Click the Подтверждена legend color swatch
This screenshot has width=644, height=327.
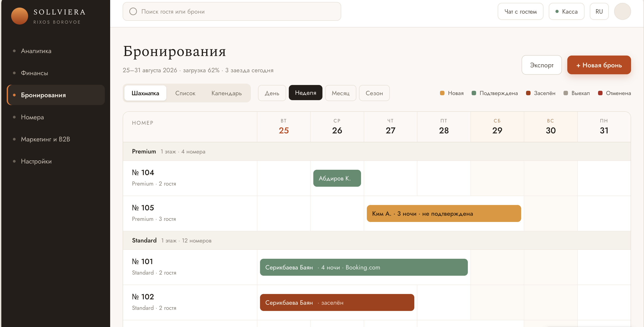pos(474,93)
